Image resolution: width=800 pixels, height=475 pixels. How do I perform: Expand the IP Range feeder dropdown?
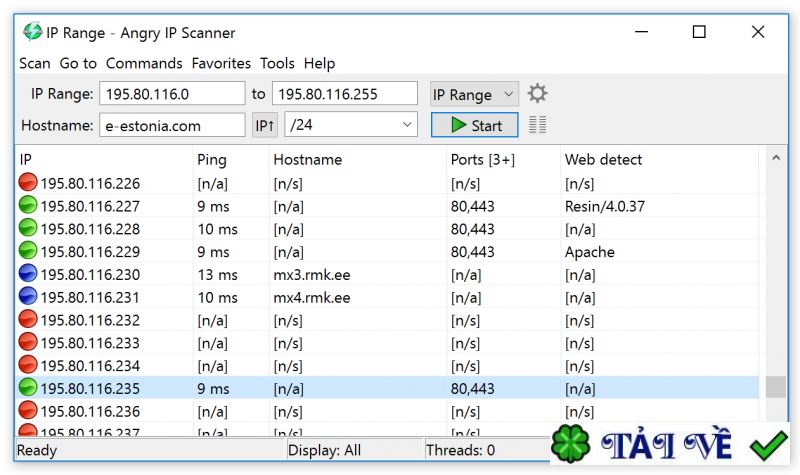(x=474, y=94)
